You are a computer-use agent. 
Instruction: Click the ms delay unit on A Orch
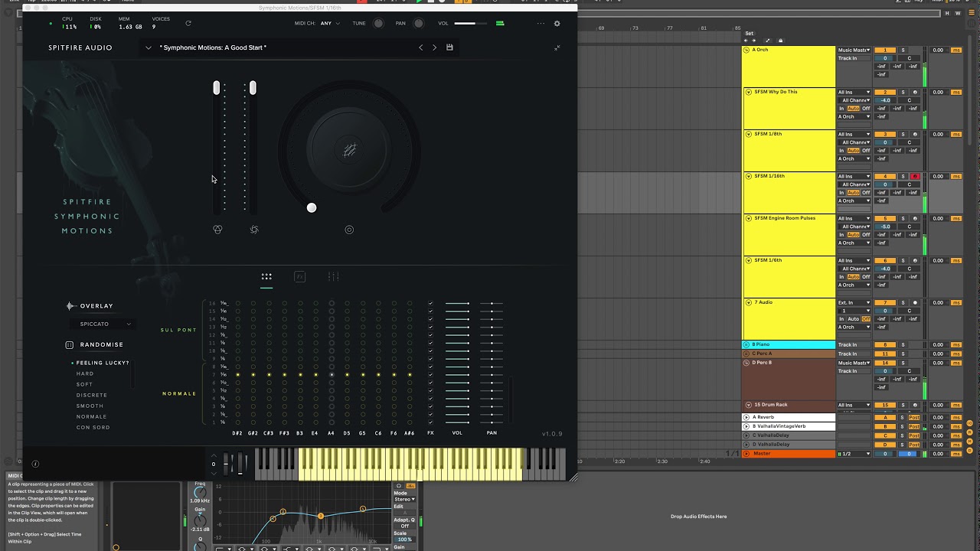point(955,50)
